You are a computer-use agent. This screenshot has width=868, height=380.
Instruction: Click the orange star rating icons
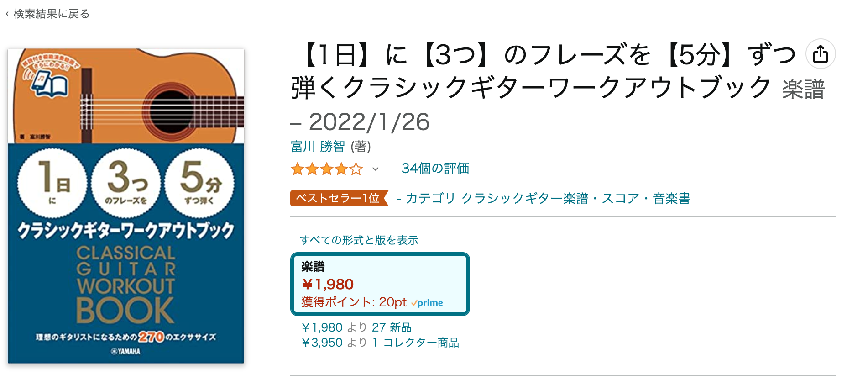coord(326,169)
